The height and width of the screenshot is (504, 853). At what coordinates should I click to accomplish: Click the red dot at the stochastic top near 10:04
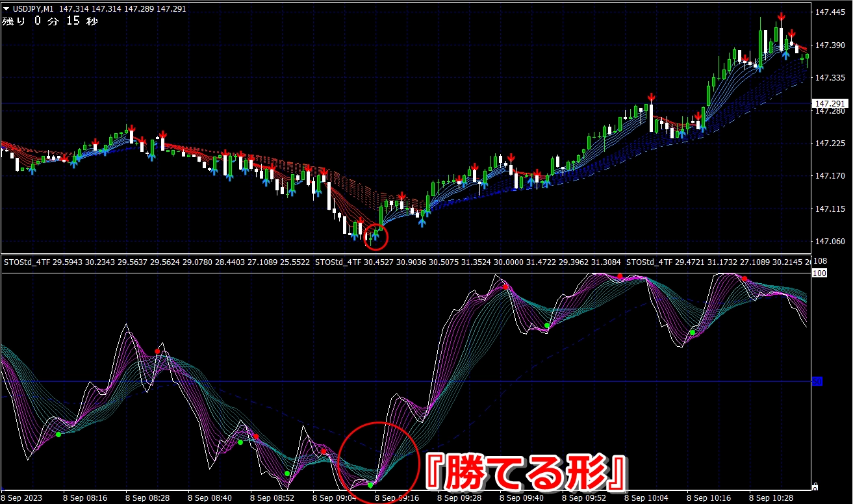620,277
